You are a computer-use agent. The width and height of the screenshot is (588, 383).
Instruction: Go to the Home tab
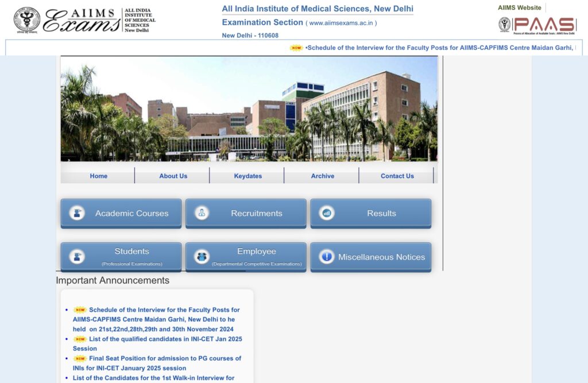click(98, 176)
